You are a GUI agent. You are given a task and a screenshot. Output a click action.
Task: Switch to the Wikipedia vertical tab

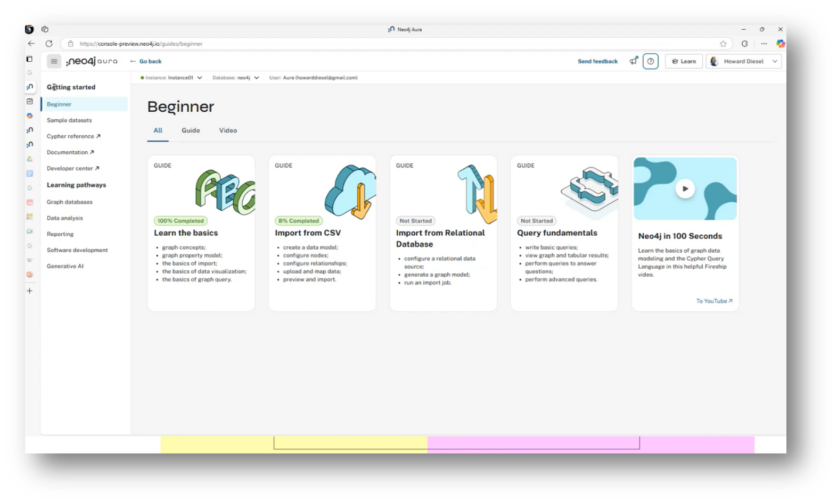pyautogui.click(x=30, y=260)
